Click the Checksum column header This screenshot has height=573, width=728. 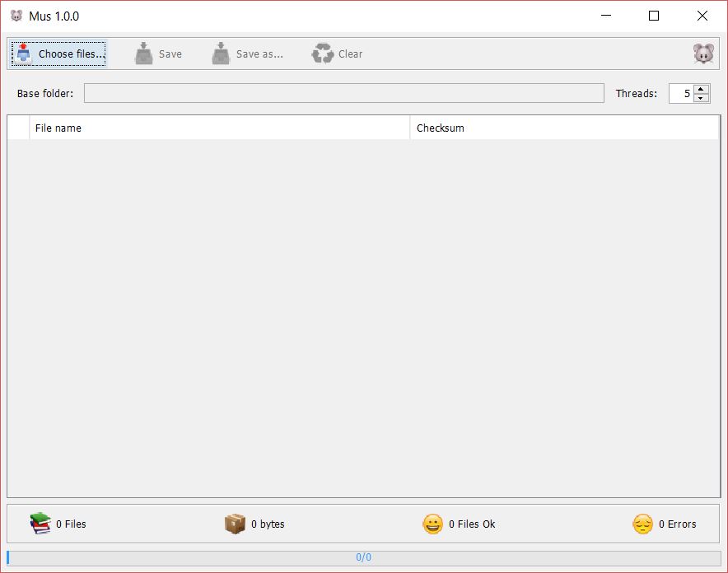[564, 128]
